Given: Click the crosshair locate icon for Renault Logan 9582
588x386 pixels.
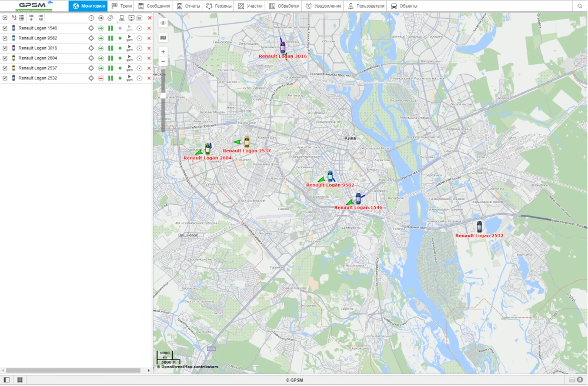Looking at the screenshot, I should (x=91, y=38).
